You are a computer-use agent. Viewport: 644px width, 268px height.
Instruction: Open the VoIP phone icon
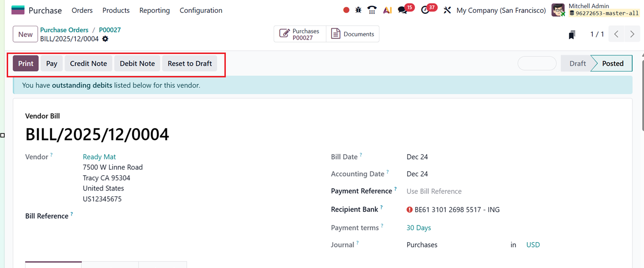(x=372, y=10)
